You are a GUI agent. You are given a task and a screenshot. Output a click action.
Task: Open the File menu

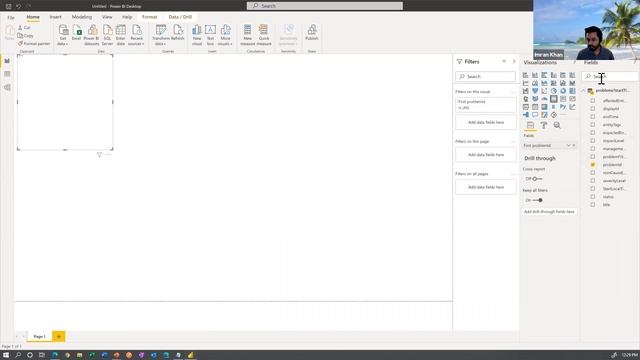pyautogui.click(x=11, y=18)
